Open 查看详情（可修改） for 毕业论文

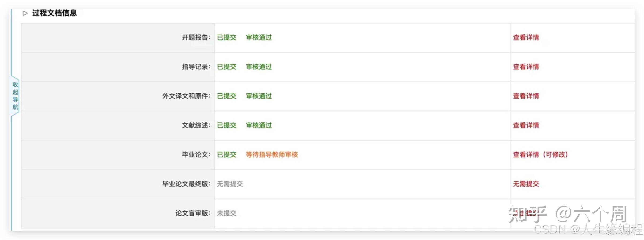[540, 154]
